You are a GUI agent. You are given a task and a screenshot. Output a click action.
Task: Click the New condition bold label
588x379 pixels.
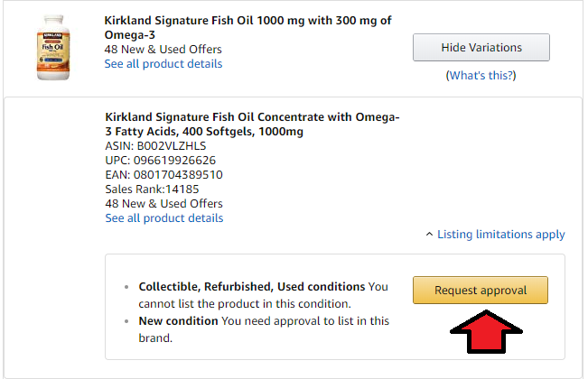pos(178,321)
